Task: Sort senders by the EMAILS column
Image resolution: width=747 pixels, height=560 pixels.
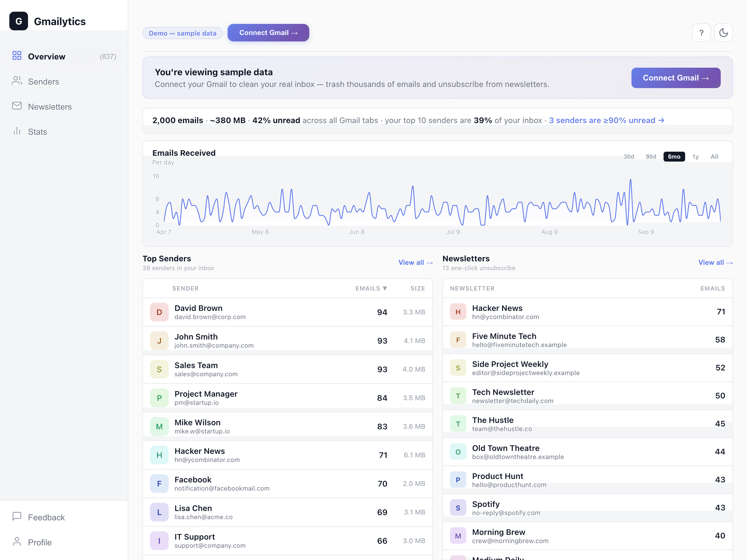Action: point(371,288)
